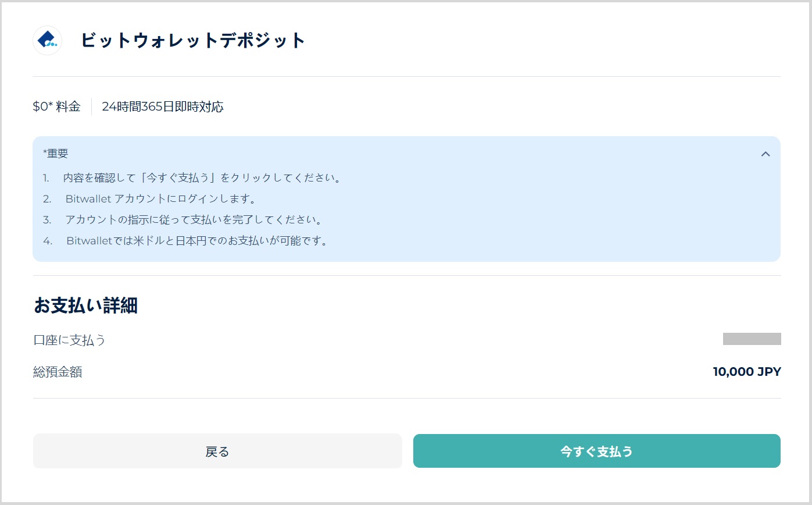
Task: Click the vertical divider beside the fee label
Action: coord(91,106)
